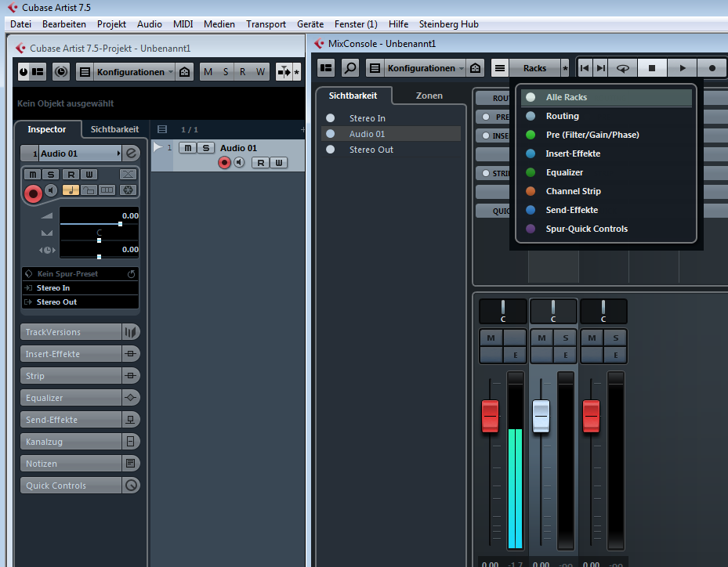Image resolution: width=728 pixels, height=567 pixels.
Task: Mute the Audio 01 MixConsole channel
Action: 541,338
